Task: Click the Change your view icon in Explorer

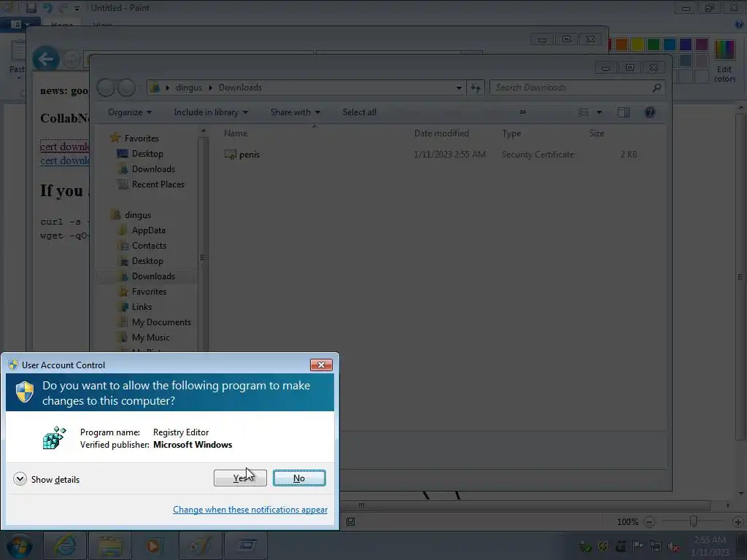Action: [584, 112]
